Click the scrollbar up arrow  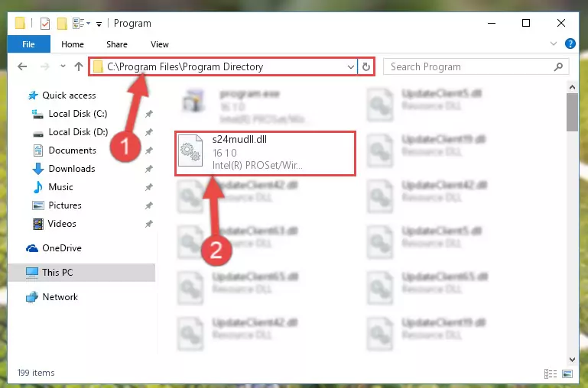click(572, 87)
